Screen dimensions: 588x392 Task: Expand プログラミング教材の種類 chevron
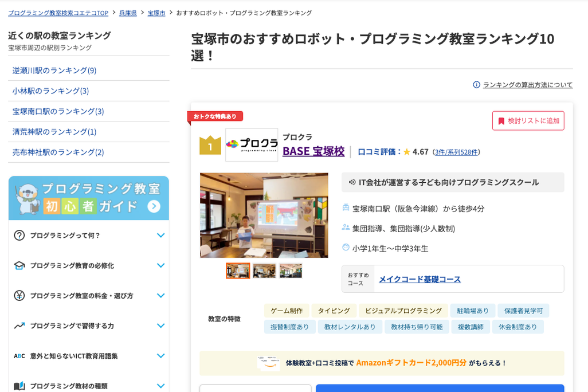(x=161, y=386)
